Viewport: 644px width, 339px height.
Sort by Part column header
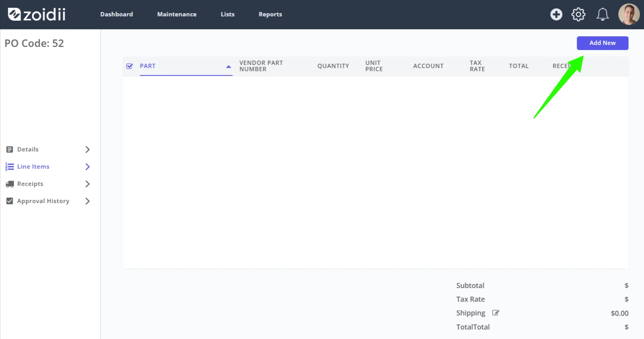148,66
